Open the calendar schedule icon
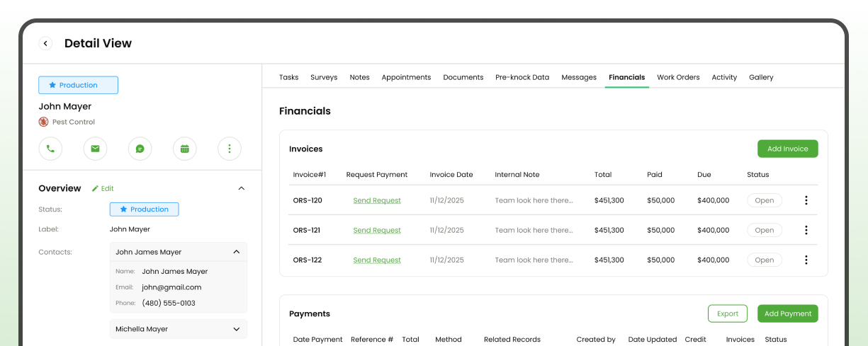This screenshot has width=868, height=346. (185, 149)
